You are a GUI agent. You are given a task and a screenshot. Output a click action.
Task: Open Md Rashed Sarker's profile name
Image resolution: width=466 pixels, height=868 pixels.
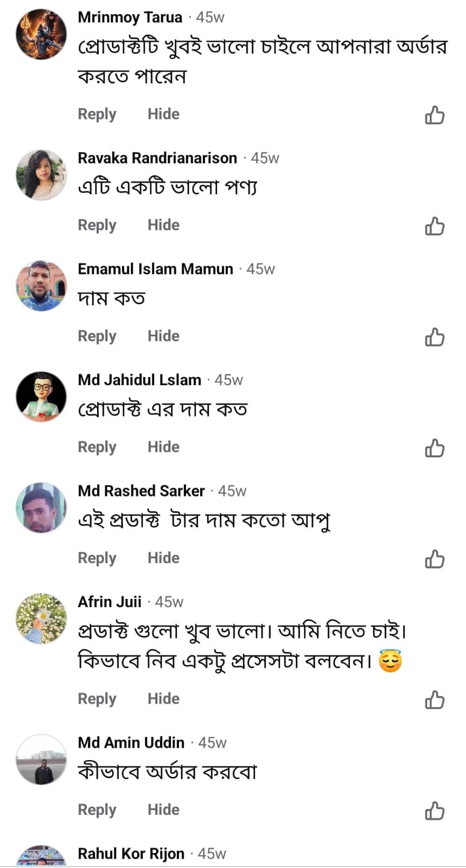coord(141,491)
